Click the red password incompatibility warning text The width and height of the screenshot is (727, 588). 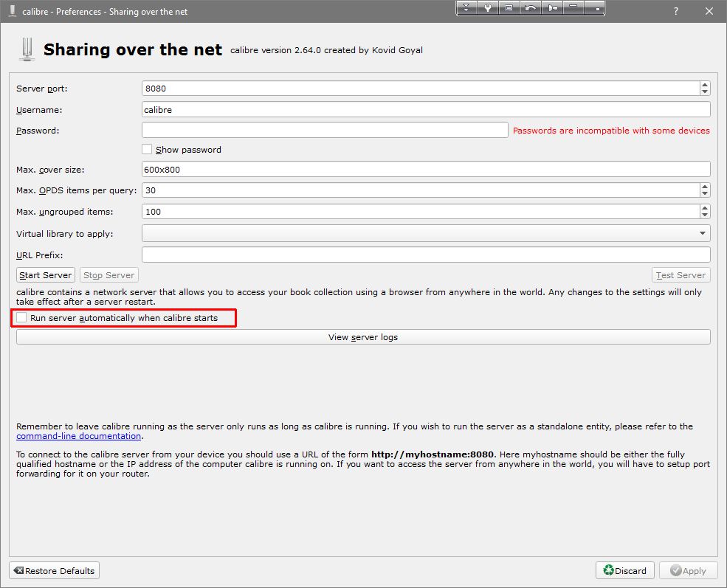611,131
